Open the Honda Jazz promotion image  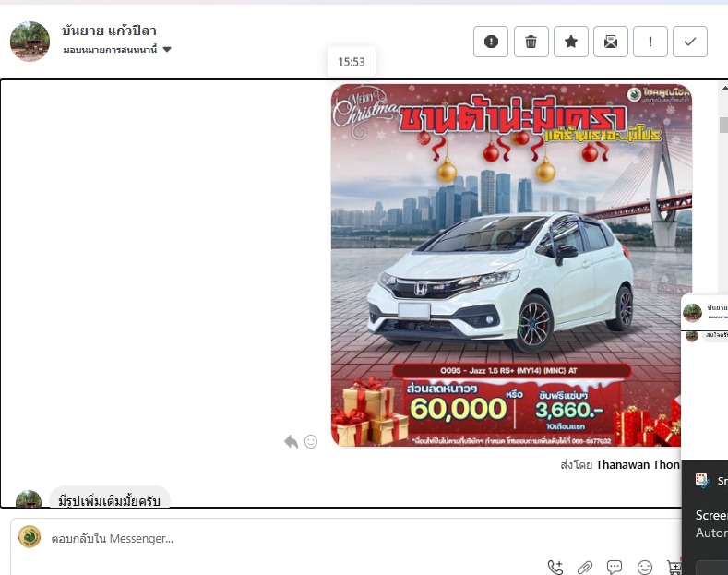[511, 265]
